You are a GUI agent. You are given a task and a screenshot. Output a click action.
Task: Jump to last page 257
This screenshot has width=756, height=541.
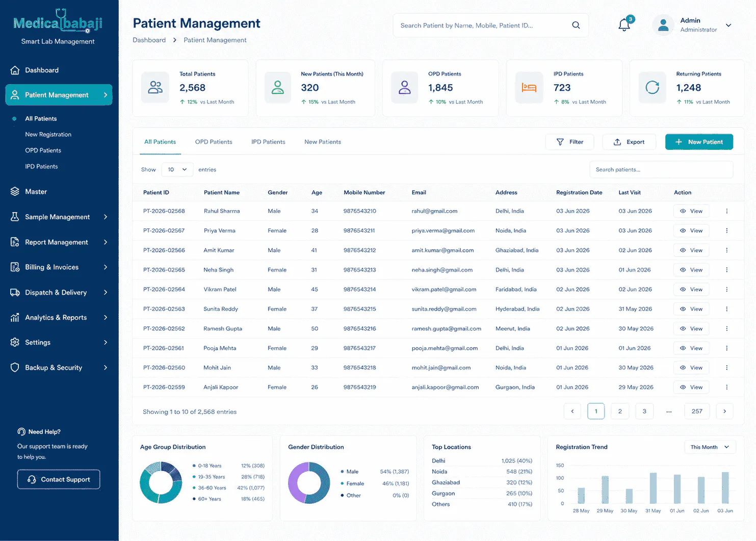pos(697,411)
